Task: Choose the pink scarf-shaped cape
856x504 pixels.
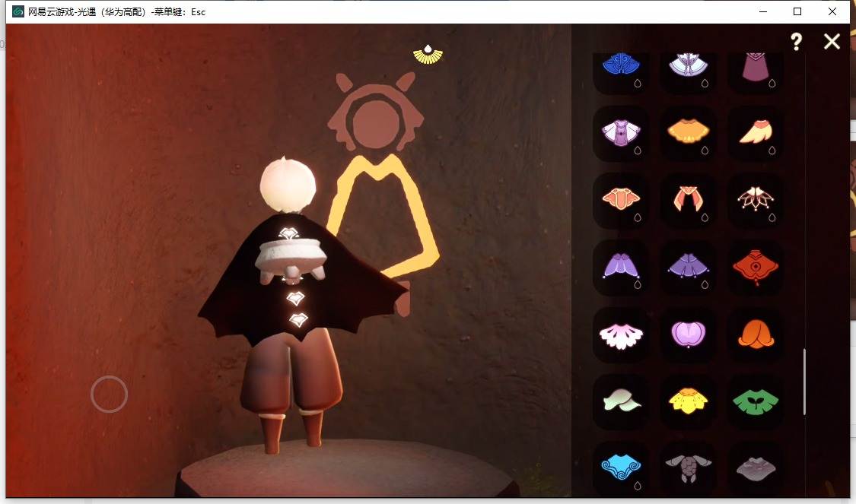Action: pos(688,201)
